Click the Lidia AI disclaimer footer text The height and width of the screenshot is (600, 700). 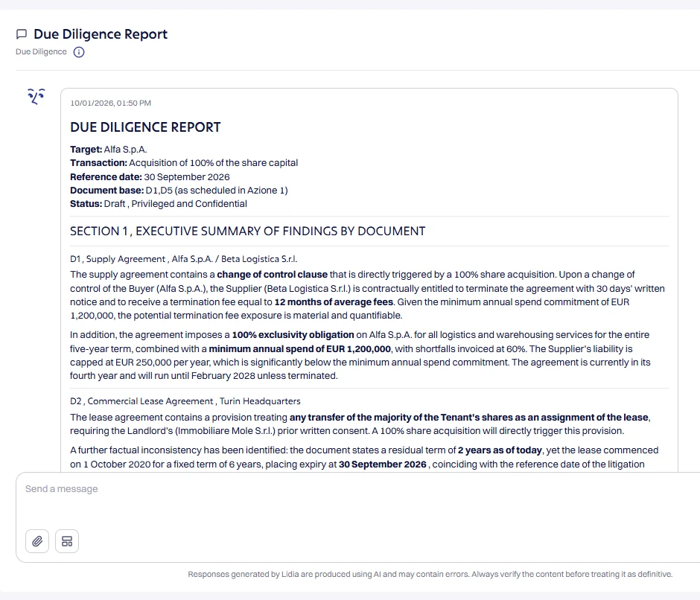[430, 574]
